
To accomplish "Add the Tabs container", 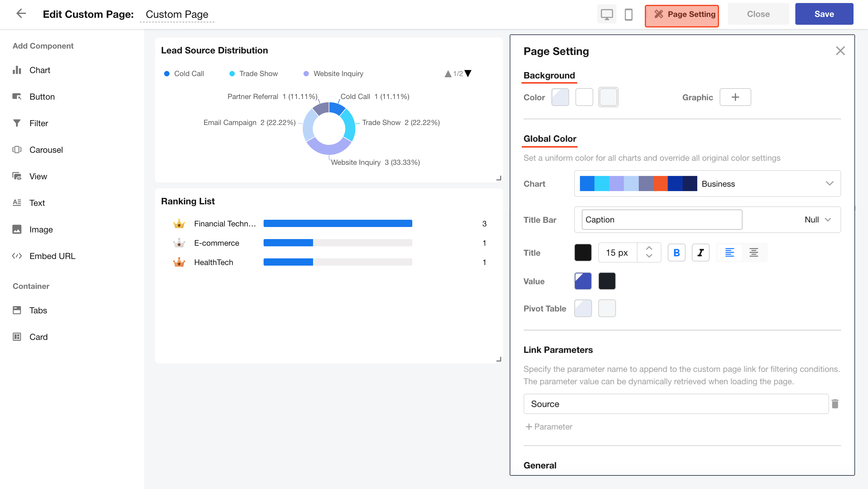I will (x=38, y=310).
